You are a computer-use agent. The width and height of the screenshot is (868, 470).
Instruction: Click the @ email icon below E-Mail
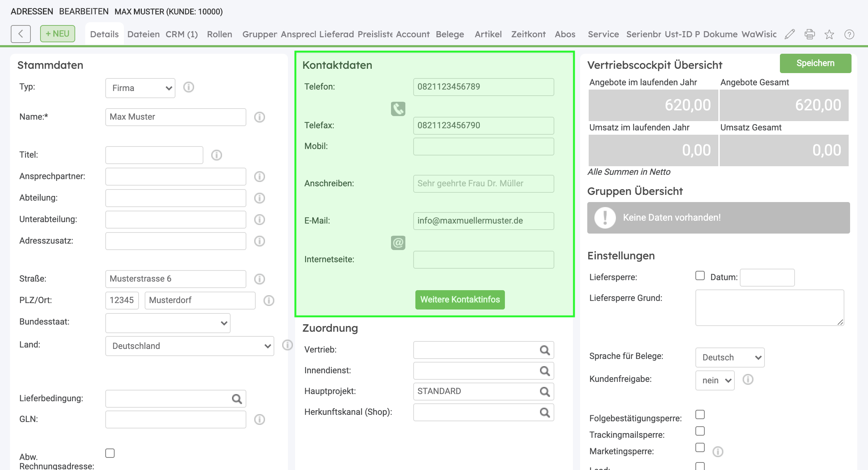tap(398, 243)
